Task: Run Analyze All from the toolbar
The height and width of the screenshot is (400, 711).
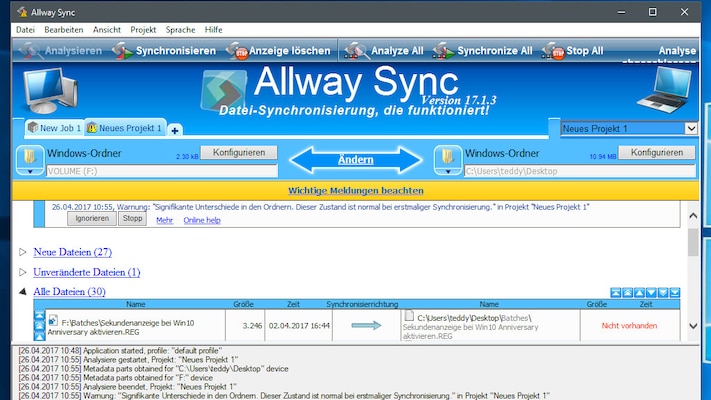Action: coord(355,50)
